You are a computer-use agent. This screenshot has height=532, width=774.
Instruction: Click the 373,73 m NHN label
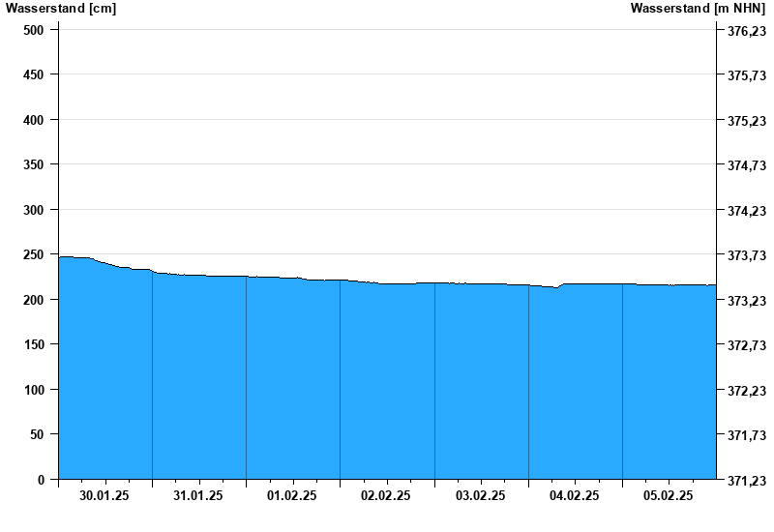747,255
